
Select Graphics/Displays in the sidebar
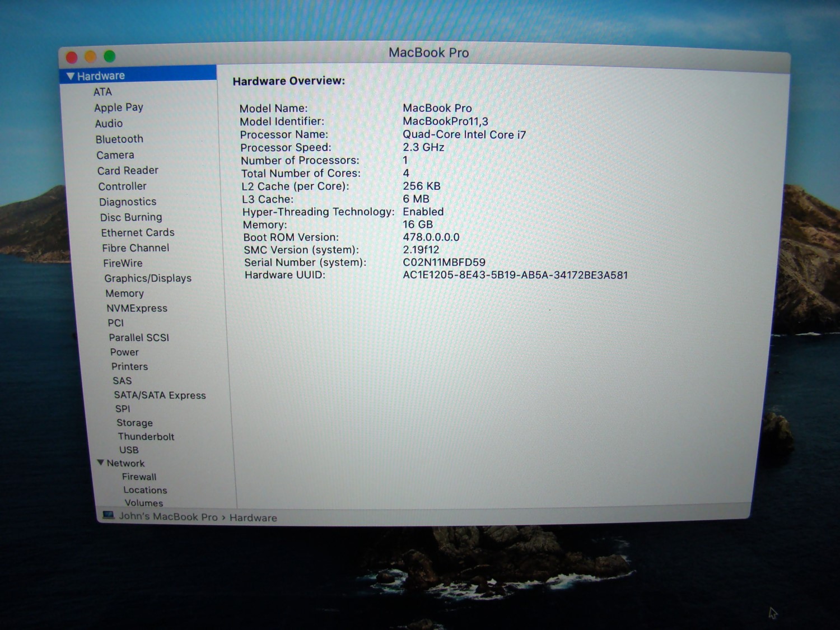coord(147,278)
